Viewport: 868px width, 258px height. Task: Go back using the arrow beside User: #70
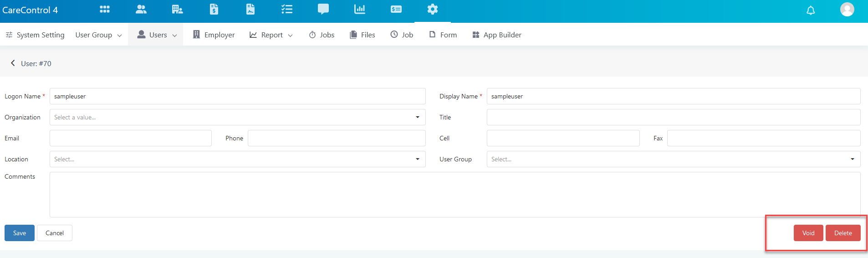(13, 63)
